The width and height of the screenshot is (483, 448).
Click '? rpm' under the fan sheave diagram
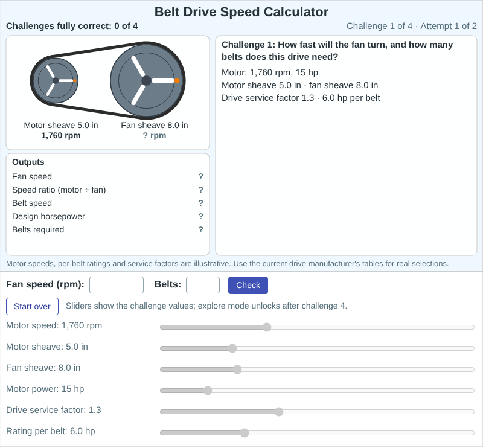[x=155, y=136]
